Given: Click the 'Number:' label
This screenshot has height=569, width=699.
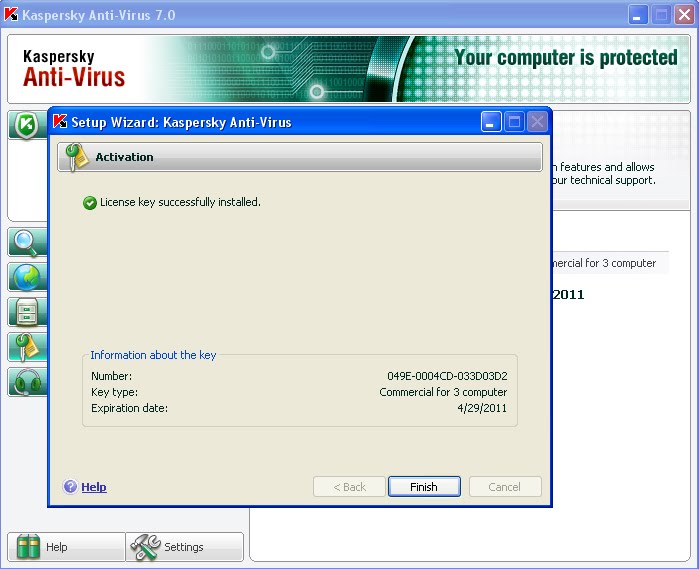Looking at the screenshot, I should pos(111,376).
